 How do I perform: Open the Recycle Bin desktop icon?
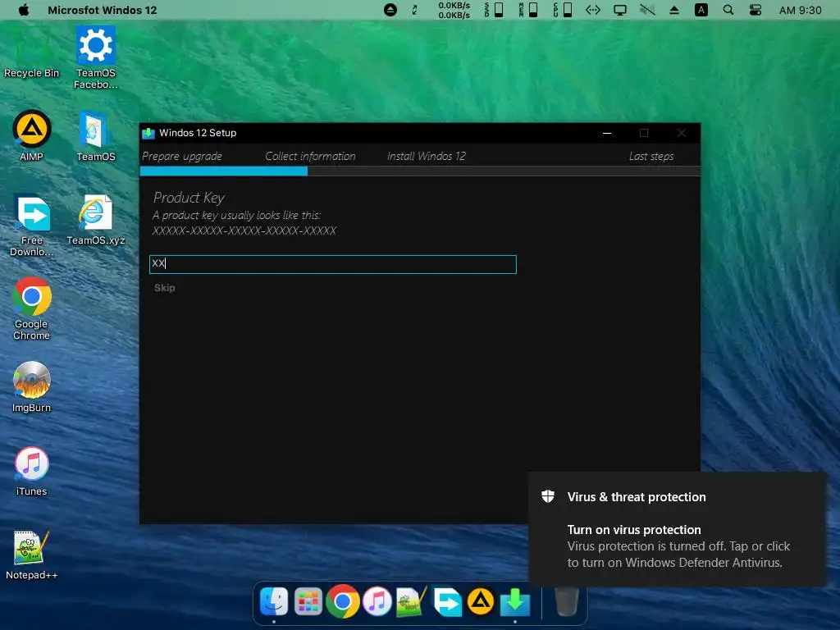pos(31,53)
